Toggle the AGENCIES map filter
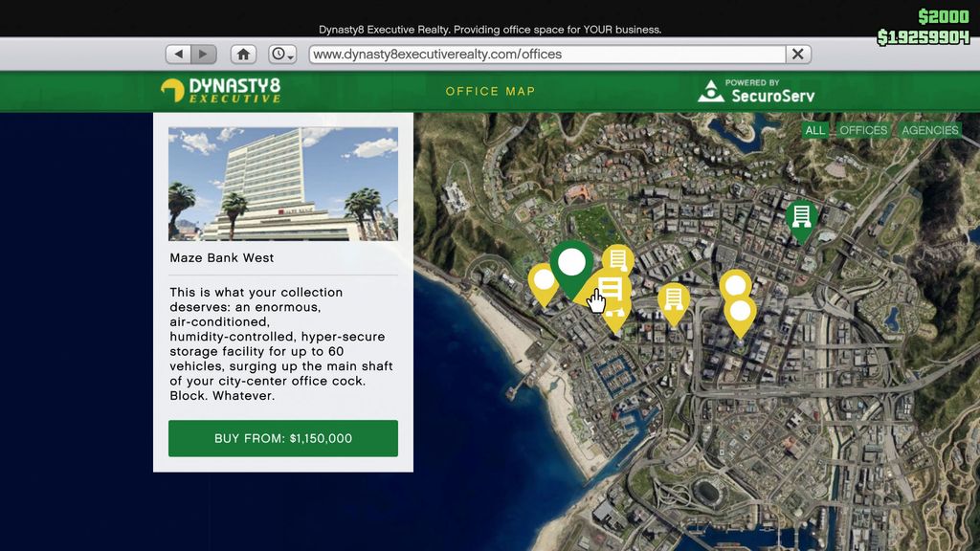Image resolution: width=980 pixels, height=551 pixels. click(930, 130)
